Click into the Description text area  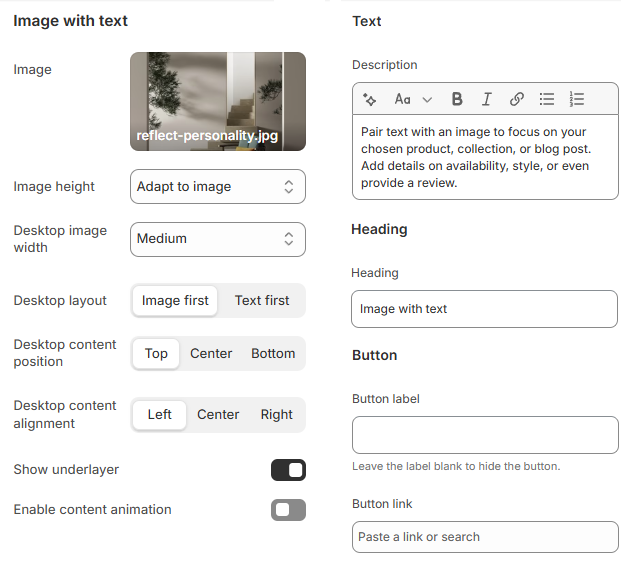485,157
